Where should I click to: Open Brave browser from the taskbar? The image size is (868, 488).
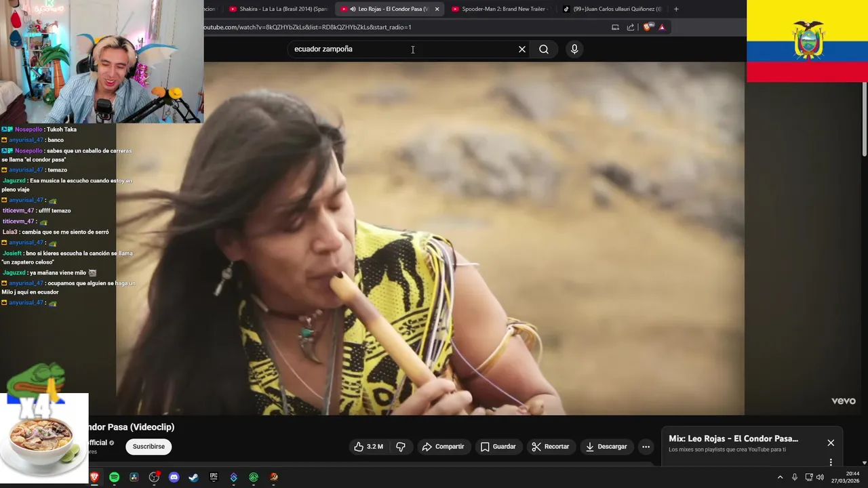coord(94,477)
